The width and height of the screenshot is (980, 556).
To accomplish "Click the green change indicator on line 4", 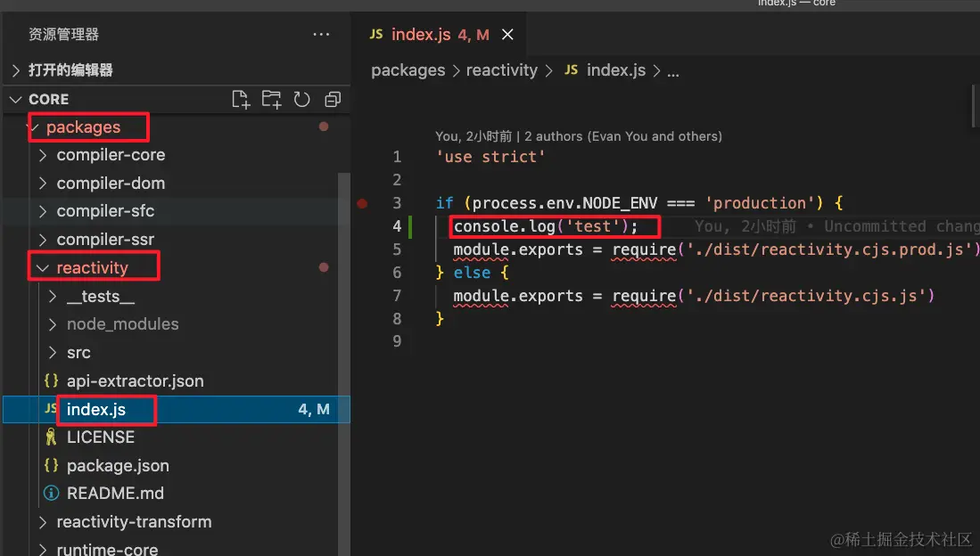I will 410,226.
